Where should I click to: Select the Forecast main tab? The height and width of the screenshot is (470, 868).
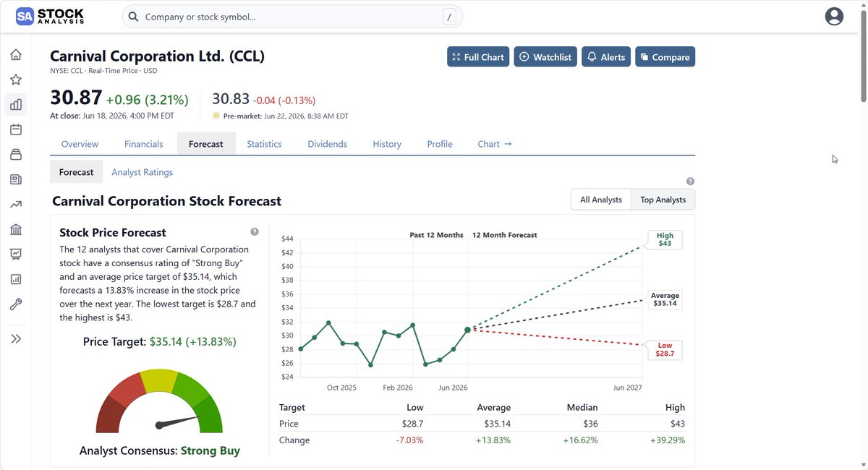click(x=206, y=144)
